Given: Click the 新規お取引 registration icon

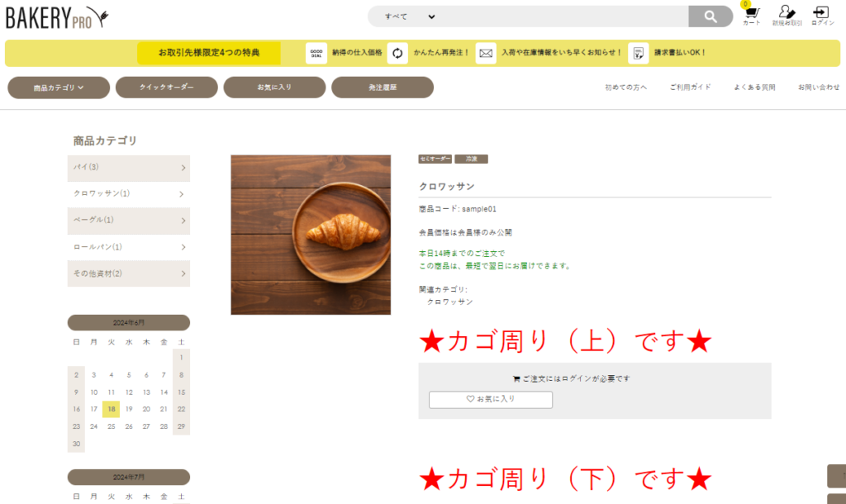Looking at the screenshot, I should coord(787,15).
